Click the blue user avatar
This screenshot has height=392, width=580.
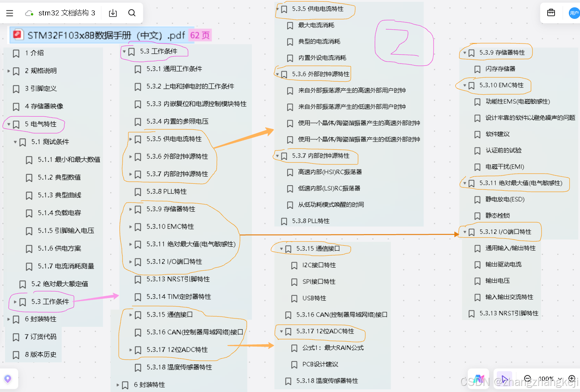coord(574,13)
